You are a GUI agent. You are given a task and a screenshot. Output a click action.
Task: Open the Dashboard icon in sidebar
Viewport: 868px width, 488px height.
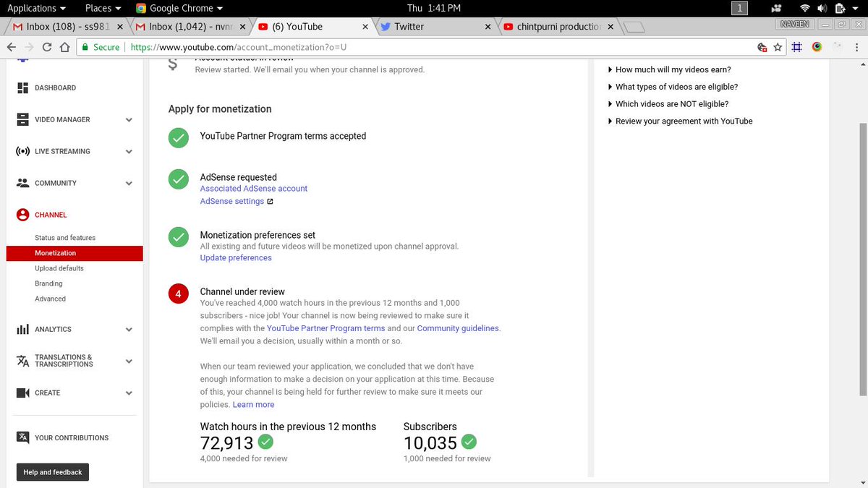pyautogui.click(x=22, y=87)
